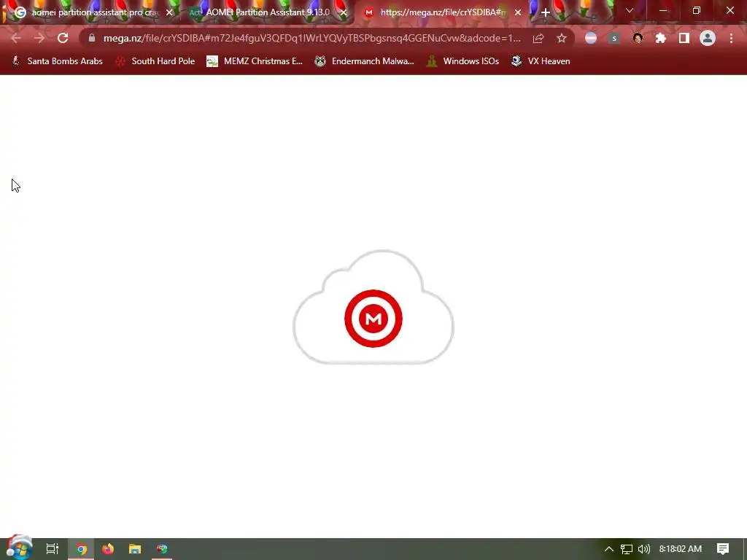The width and height of the screenshot is (747, 560).
Task: Click the Chrome taskbar icon
Action: click(x=82, y=549)
